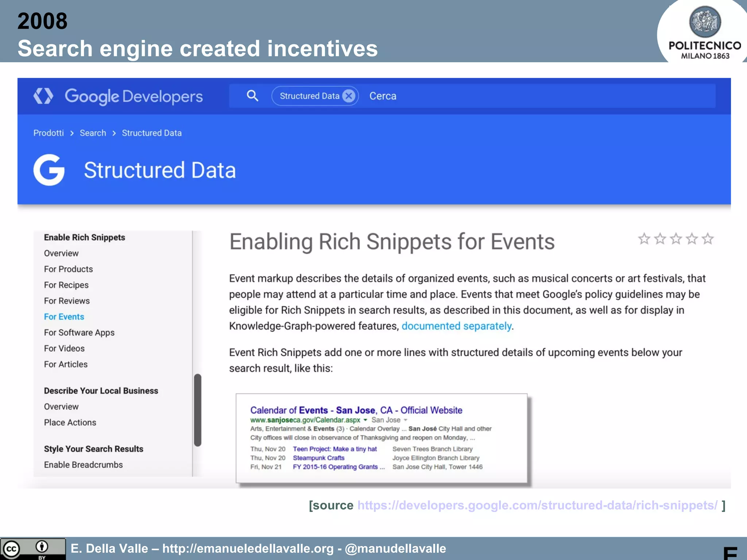This screenshot has width=747, height=560.
Task: Open the Enable Breadcrumbs sidebar item
Action: pyautogui.click(x=84, y=464)
